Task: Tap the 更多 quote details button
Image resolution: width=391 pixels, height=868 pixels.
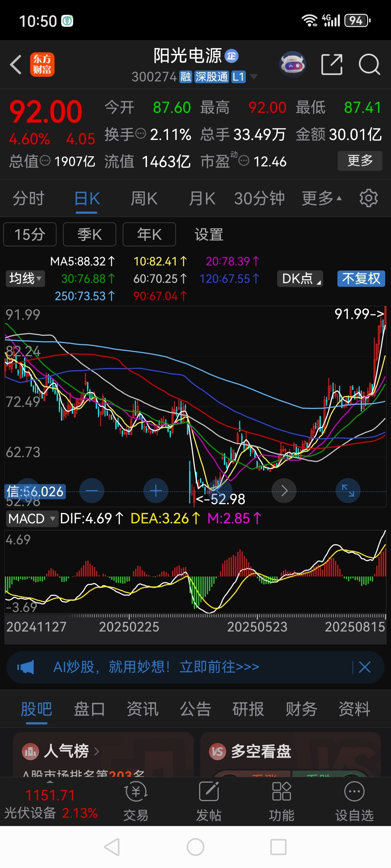Action: (x=360, y=161)
